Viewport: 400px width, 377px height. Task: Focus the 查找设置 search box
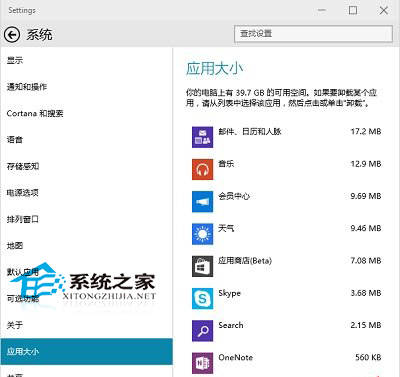[313, 34]
